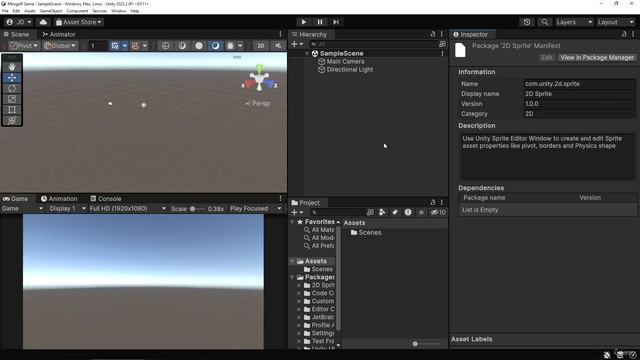Open Hierarchy search window icon

(x=442, y=44)
